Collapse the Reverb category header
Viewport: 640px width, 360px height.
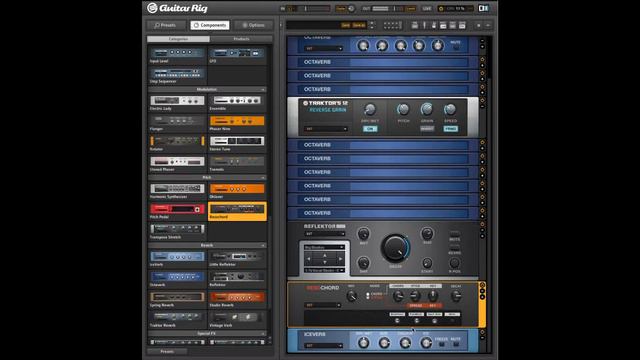207,245
